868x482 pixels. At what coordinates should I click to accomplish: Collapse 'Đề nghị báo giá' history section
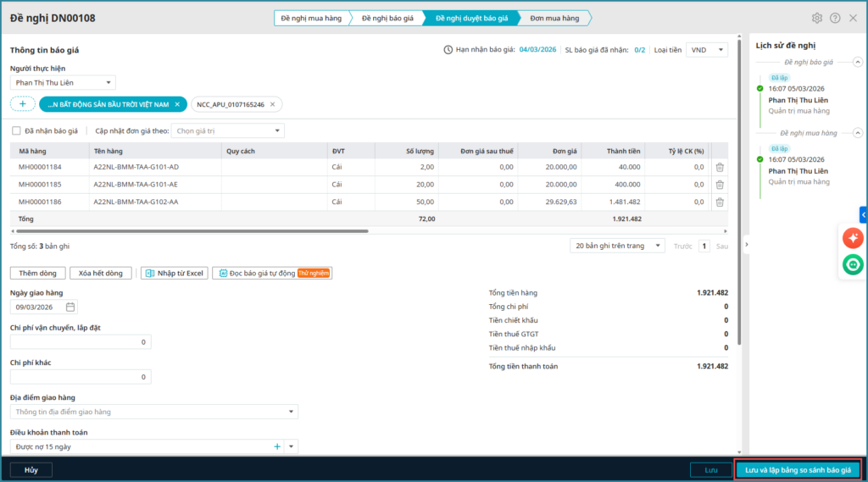(x=857, y=62)
